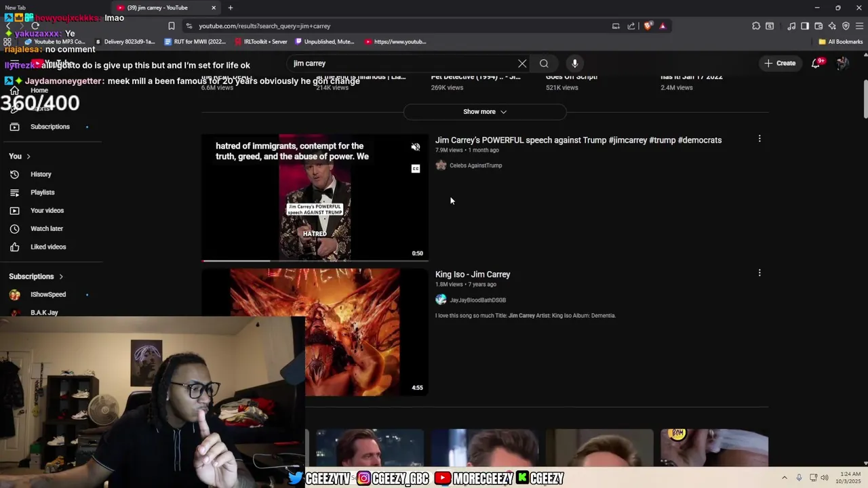Toggle captions on the speech preview

[x=416, y=169]
